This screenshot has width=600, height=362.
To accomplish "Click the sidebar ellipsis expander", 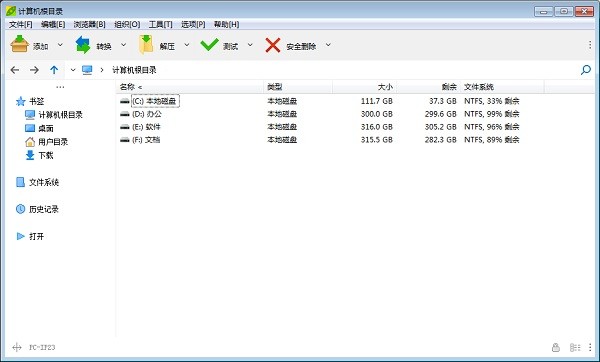I will pyautogui.click(x=60, y=87).
